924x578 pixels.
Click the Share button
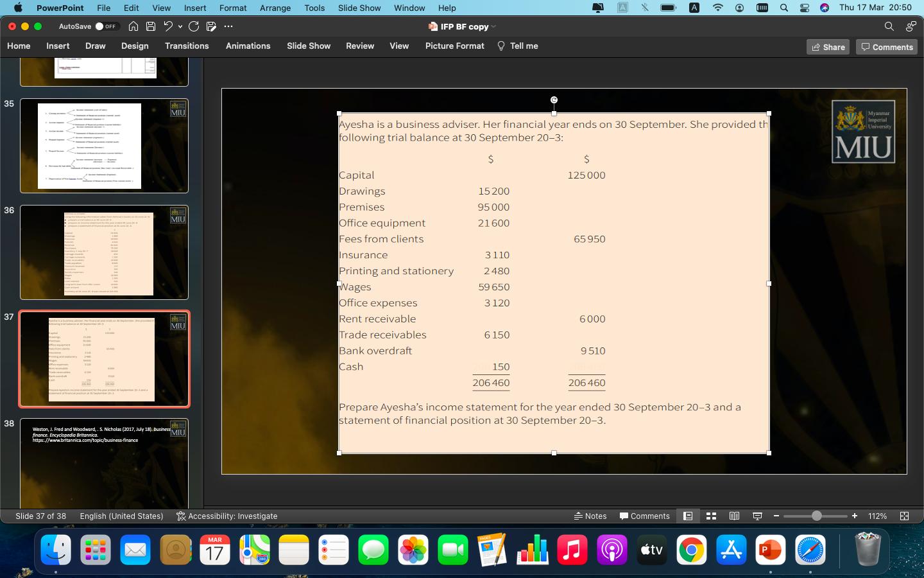(x=828, y=46)
